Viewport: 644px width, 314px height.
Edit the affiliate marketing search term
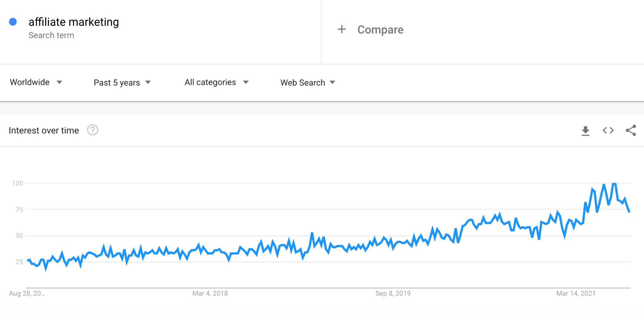coord(74,22)
